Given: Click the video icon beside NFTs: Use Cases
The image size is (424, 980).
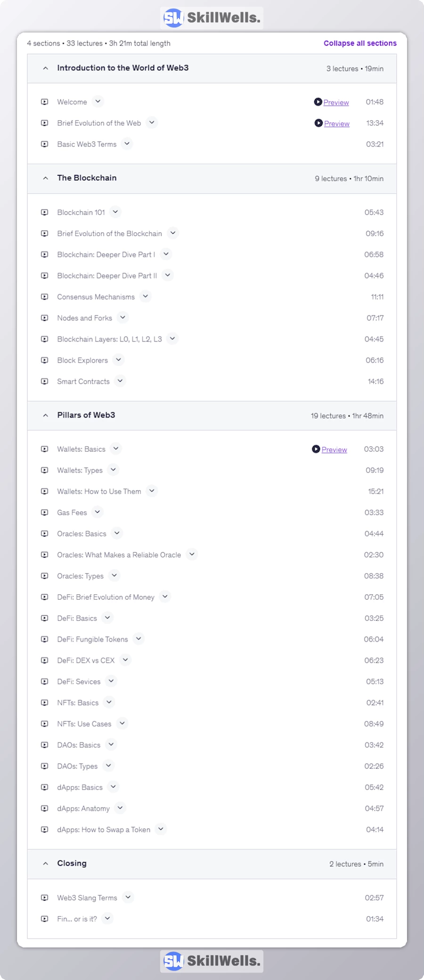Looking at the screenshot, I should click(x=45, y=724).
